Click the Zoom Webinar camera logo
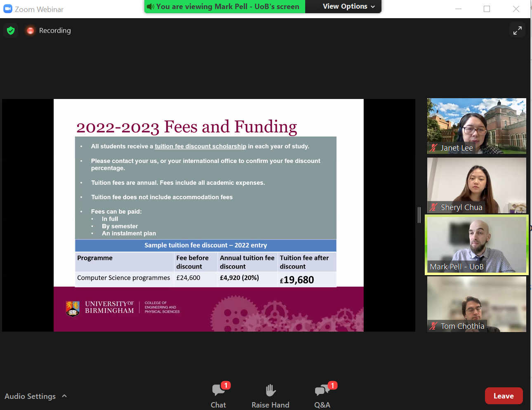532x410 pixels. click(x=8, y=9)
